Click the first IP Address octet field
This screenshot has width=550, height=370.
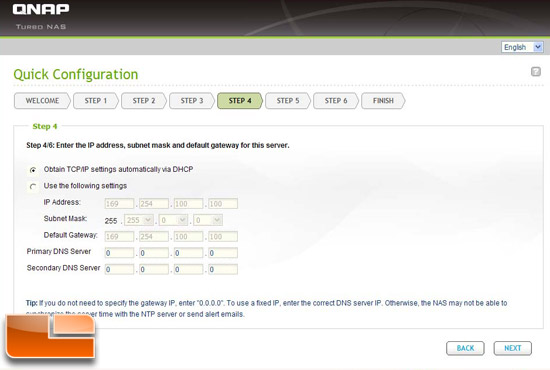point(119,204)
